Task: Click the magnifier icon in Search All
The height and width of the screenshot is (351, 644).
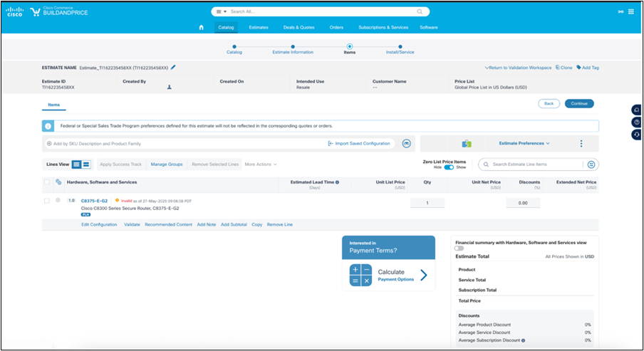Action: (x=420, y=11)
